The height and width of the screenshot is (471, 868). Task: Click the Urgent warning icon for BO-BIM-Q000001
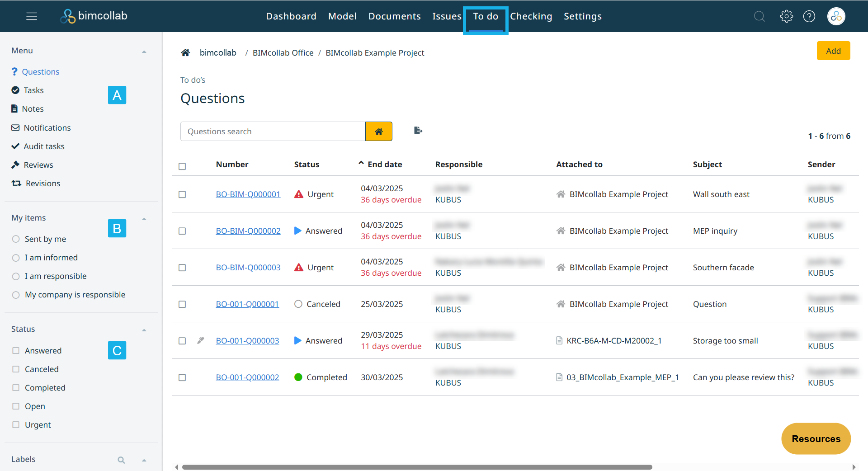tap(299, 194)
